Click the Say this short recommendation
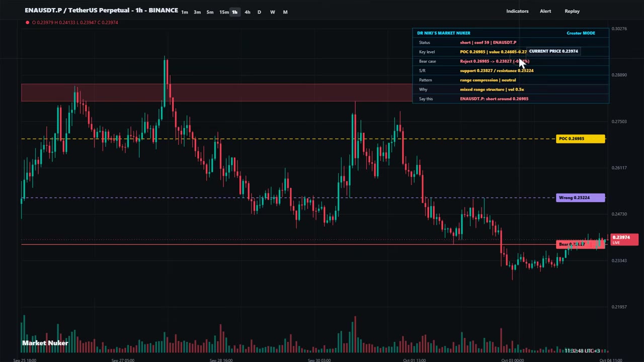This screenshot has width=644, height=362. 494,99
